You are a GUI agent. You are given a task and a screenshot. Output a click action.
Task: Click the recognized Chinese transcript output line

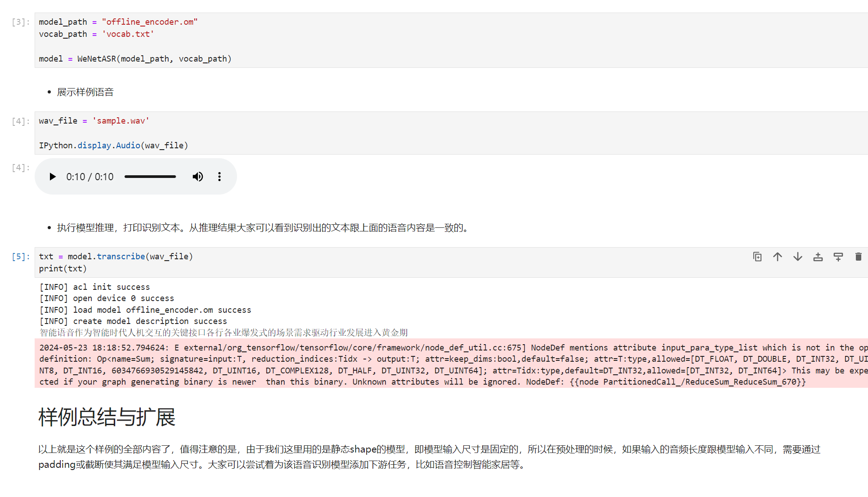tap(224, 333)
